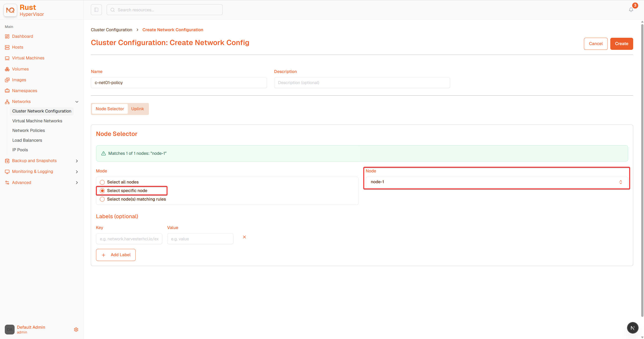Click the warning icon in match banner

click(103, 154)
